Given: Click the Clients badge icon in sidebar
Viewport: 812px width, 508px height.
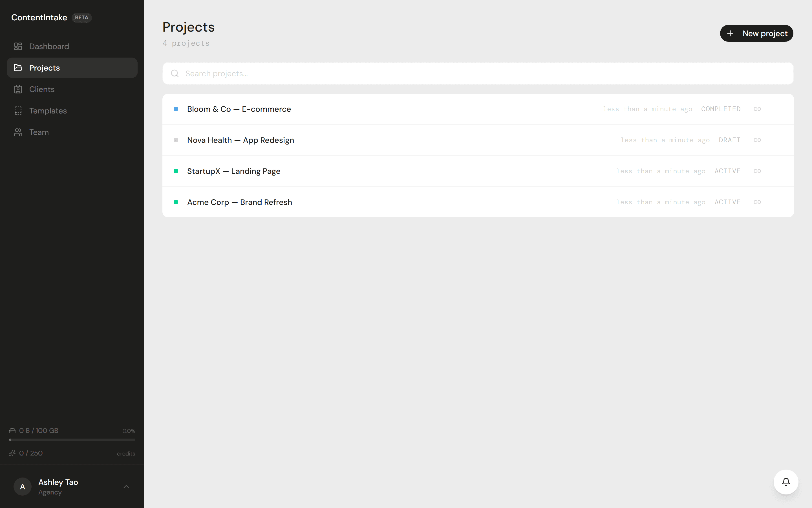Looking at the screenshot, I should [x=18, y=89].
